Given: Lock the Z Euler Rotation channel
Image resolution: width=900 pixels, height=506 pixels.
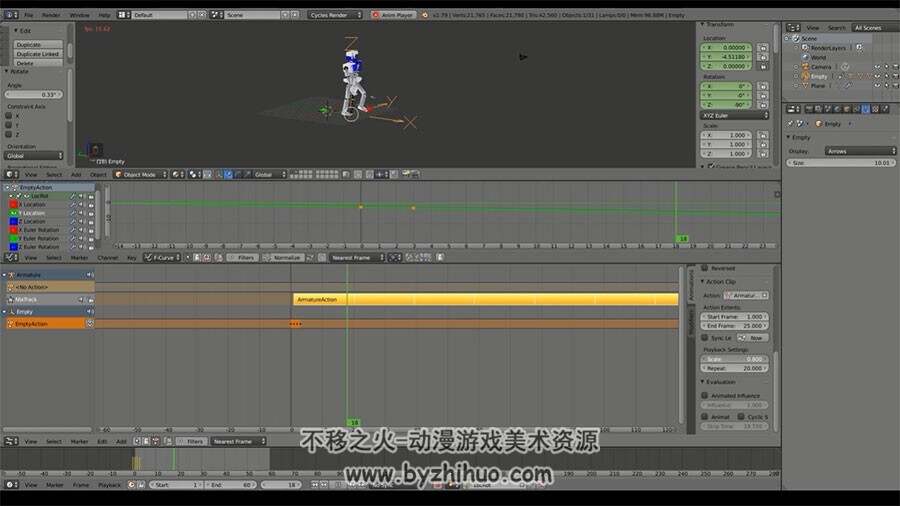Looking at the screenshot, I should [x=91, y=247].
